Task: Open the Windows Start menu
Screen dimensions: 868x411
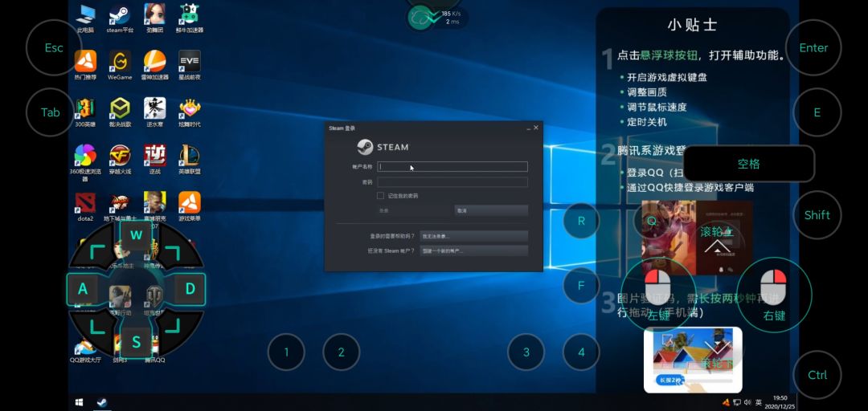Action: 79,402
